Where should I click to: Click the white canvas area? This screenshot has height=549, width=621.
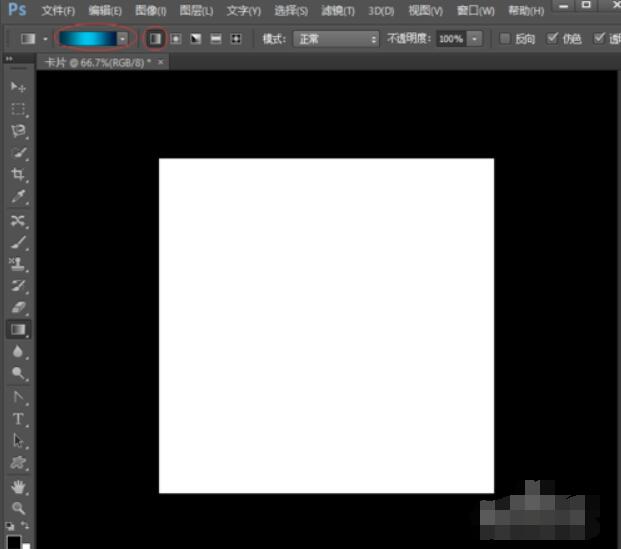[x=326, y=326]
